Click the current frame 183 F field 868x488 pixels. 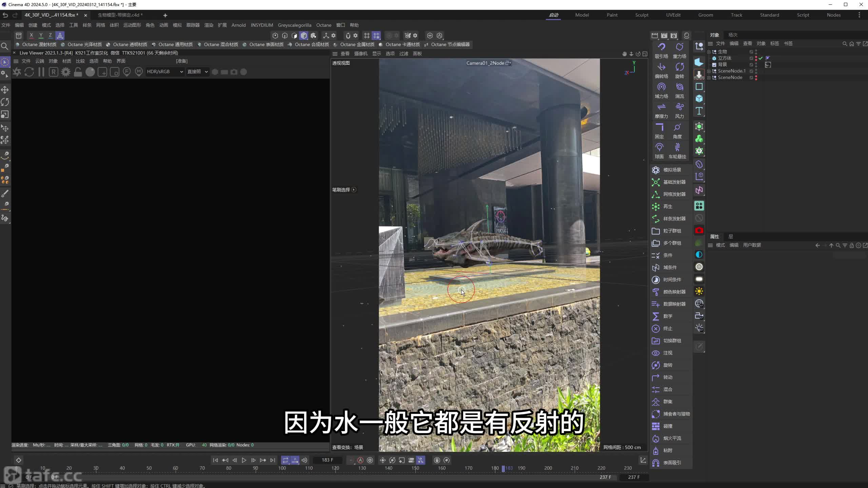[328, 460]
